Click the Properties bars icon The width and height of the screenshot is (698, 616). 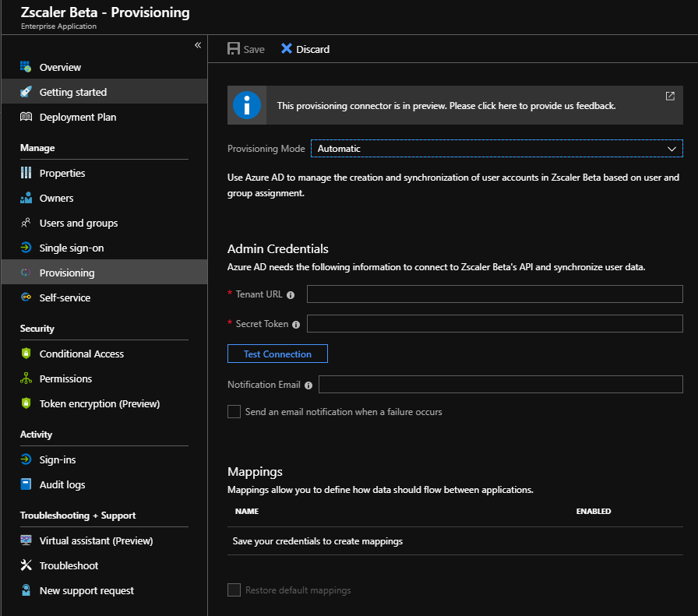[x=26, y=173]
